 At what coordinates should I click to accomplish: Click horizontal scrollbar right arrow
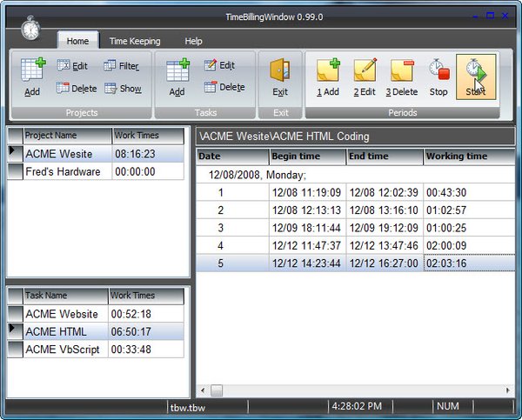(x=508, y=390)
